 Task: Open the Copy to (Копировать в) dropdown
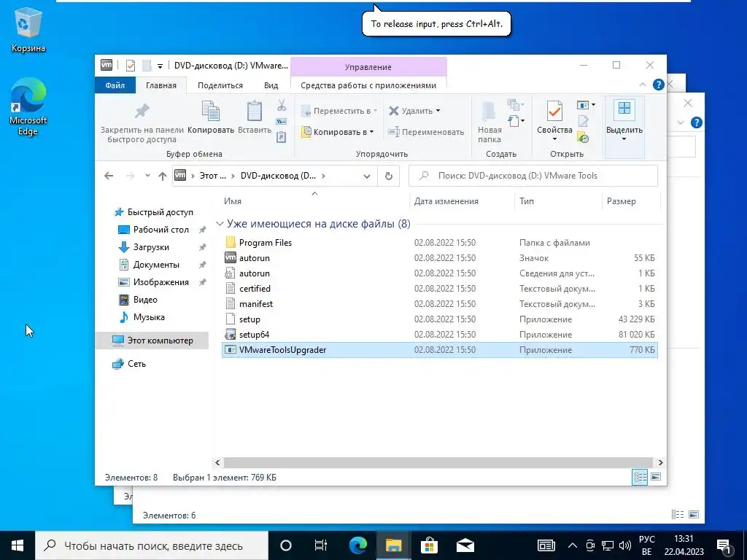[338, 132]
